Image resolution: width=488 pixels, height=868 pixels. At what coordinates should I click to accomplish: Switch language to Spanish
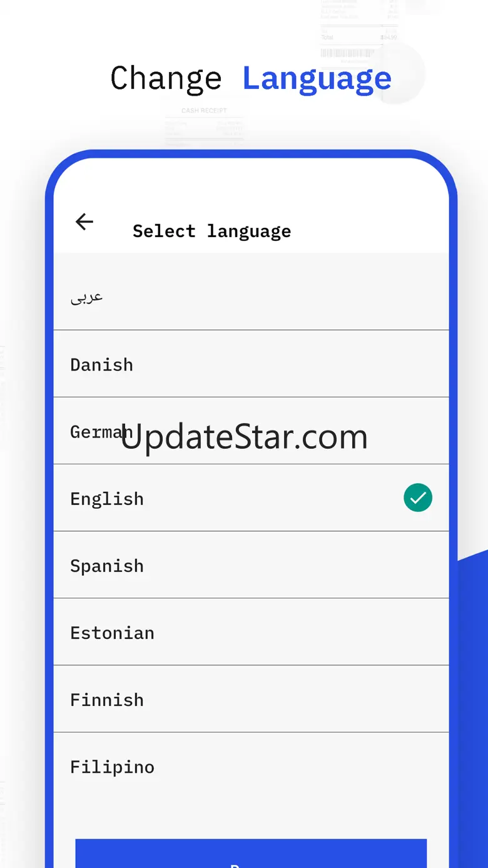click(251, 564)
